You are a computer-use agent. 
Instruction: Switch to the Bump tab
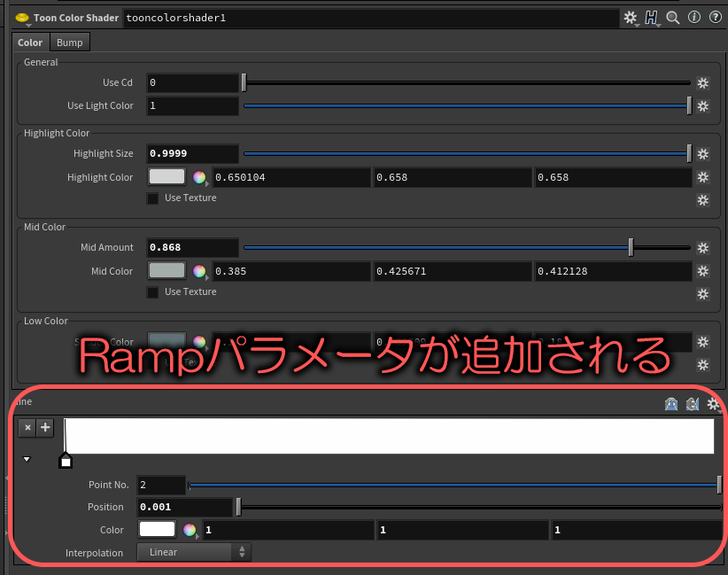[x=70, y=43]
